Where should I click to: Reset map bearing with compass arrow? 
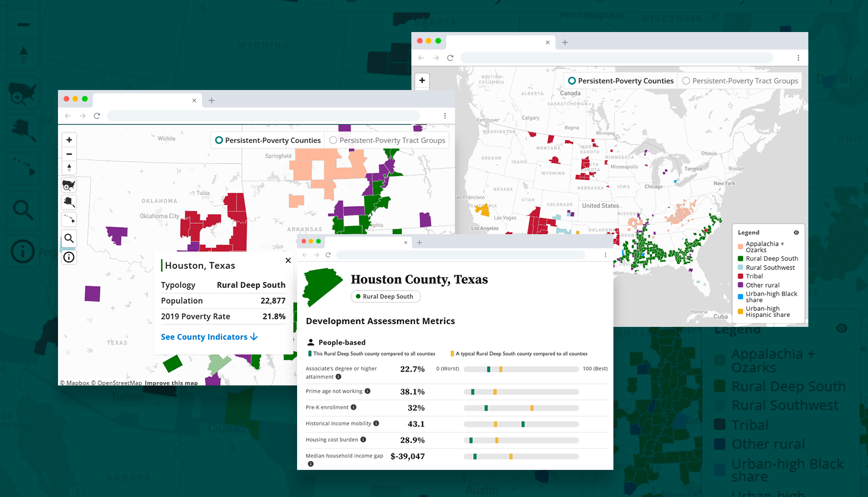point(69,167)
